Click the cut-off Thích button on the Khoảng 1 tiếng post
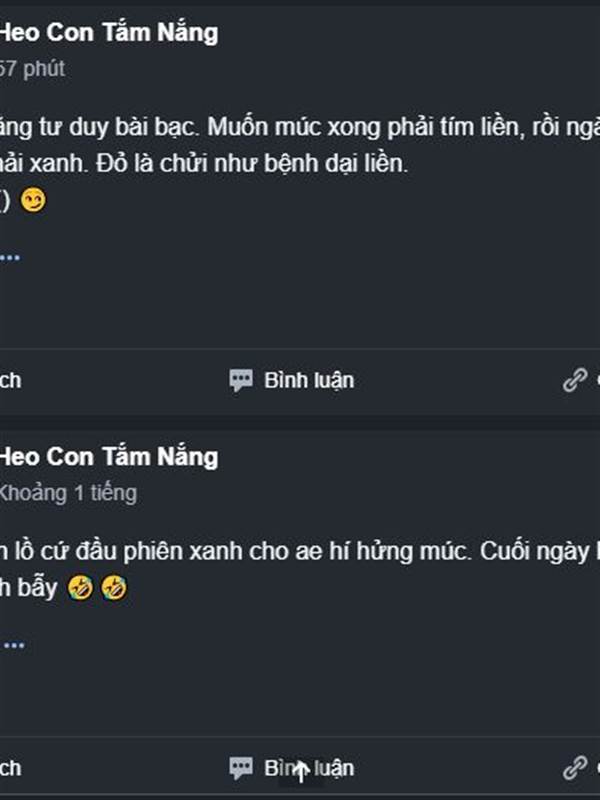Screen dimensions: 600x800 tap(10, 768)
